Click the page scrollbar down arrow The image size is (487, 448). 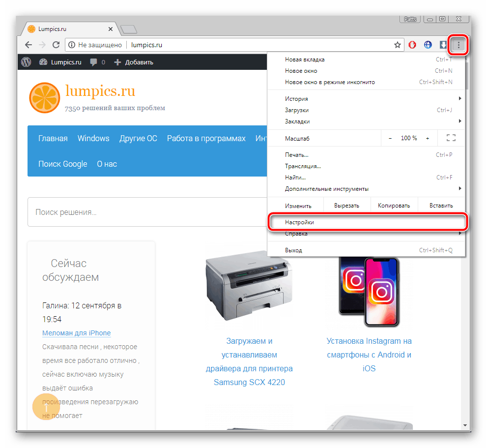coord(465,425)
